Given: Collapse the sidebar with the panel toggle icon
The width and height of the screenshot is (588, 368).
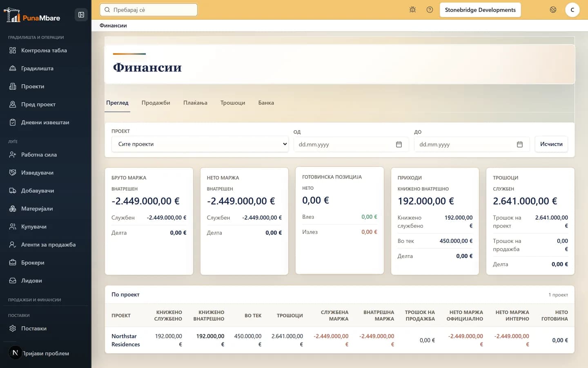Looking at the screenshot, I should click(x=81, y=15).
